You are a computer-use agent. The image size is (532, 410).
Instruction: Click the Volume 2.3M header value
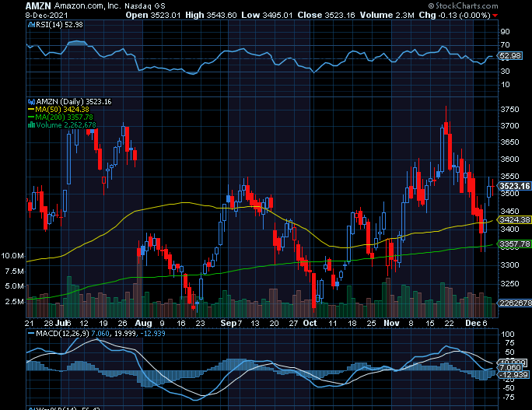pyautogui.click(x=387, y=16)
